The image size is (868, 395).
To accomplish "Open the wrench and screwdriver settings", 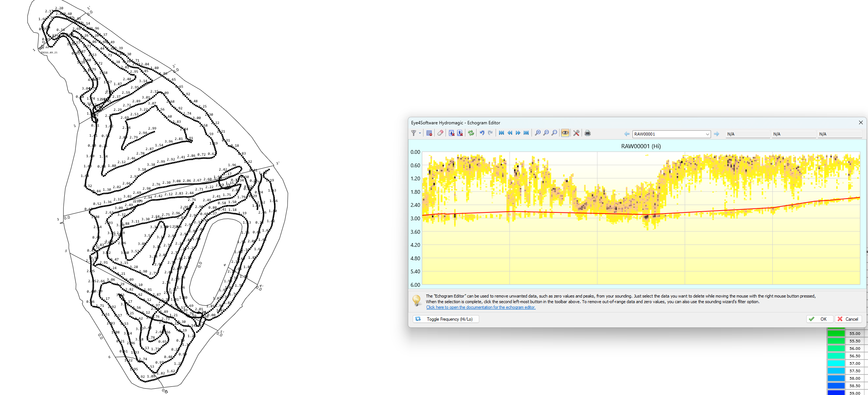I will coord(576,133).
